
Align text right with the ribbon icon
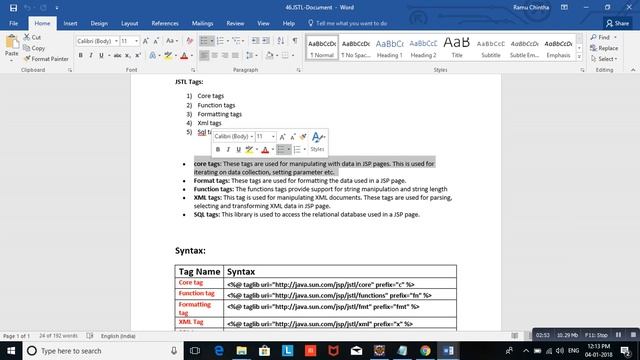pos(225,55)
